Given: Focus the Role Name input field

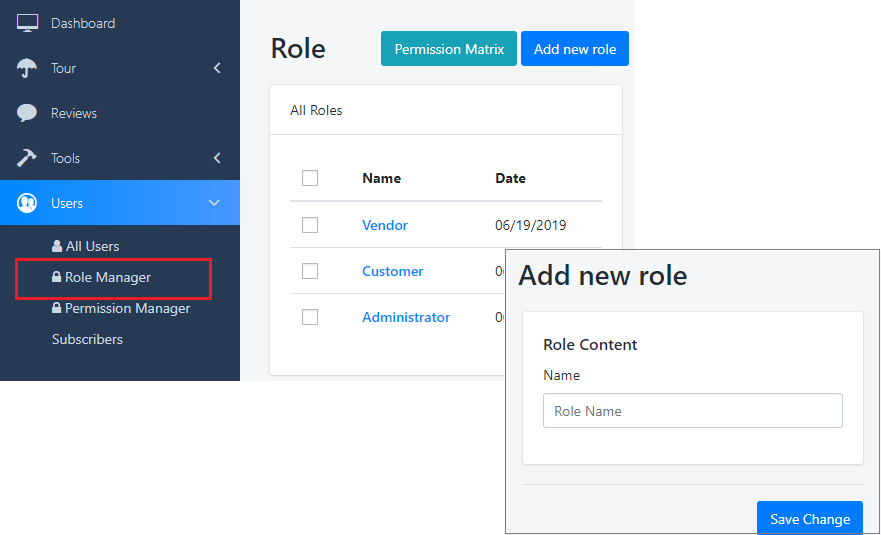Looking at the screenshot, I should pyautogui.click(x=692, y=411).
